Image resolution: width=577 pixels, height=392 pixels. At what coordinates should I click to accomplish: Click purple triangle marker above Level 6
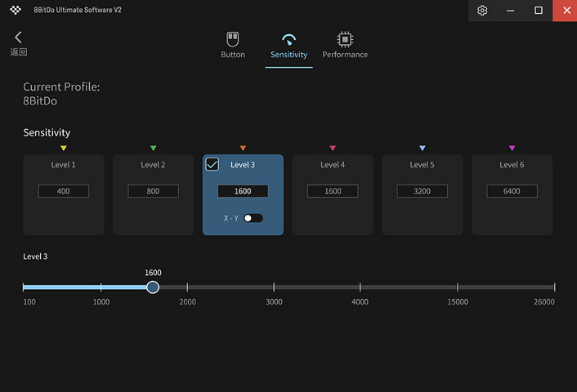point(512,148)
